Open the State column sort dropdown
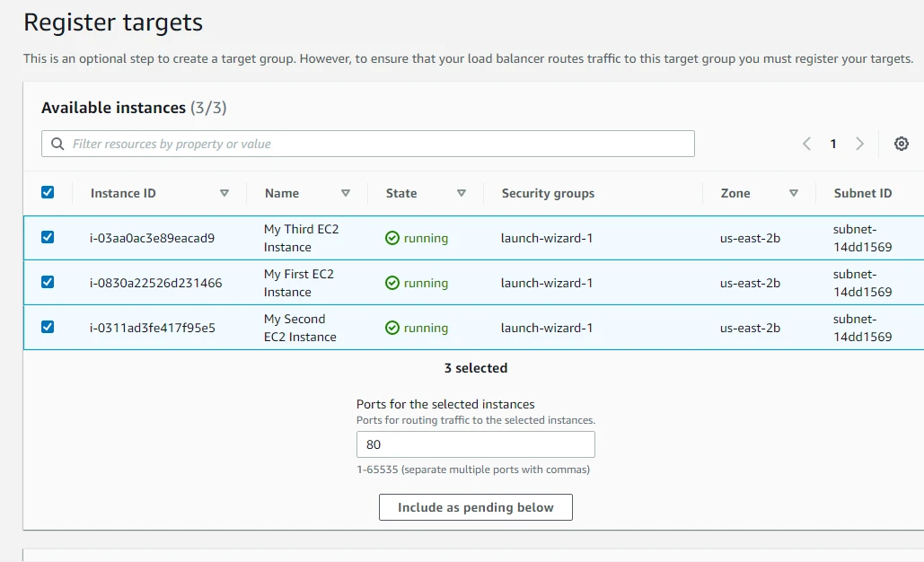Image resolution: width=924 pixels, height=562 pixels. pyautogui.click(x=462, y=192)
